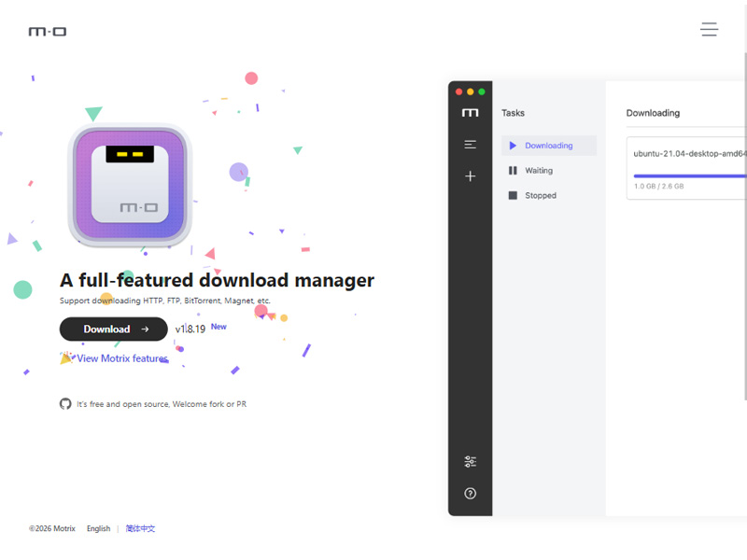
Task: Click the GitHub octocat icon
Action: [65, 404]
